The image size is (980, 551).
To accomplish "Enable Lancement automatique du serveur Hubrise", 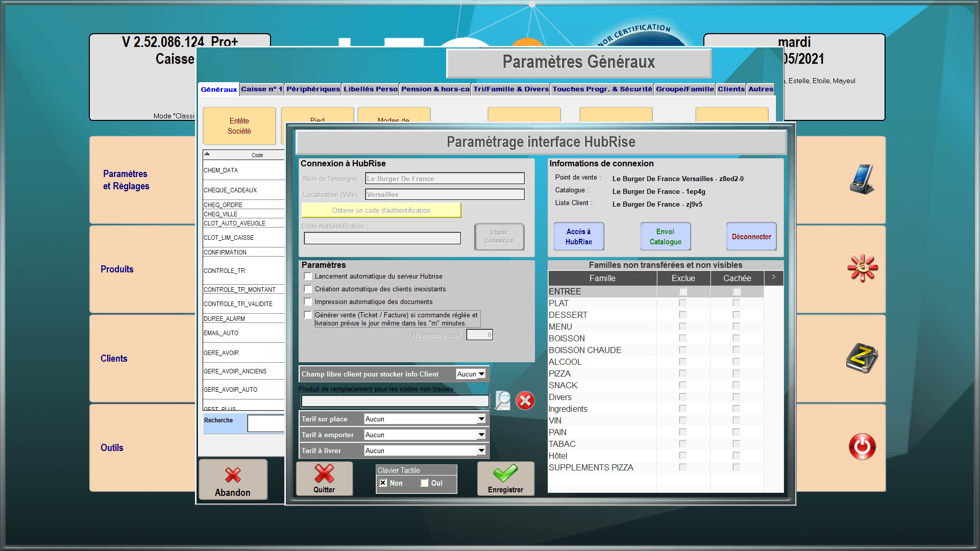I will pyautogui.click(x=308, y=276).
